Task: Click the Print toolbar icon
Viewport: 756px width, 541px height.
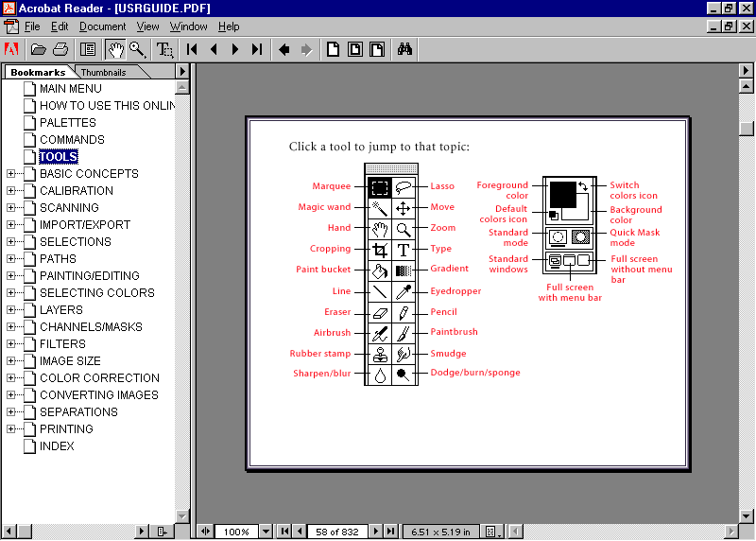Action: pyautogui.click(x=60, y=49)
